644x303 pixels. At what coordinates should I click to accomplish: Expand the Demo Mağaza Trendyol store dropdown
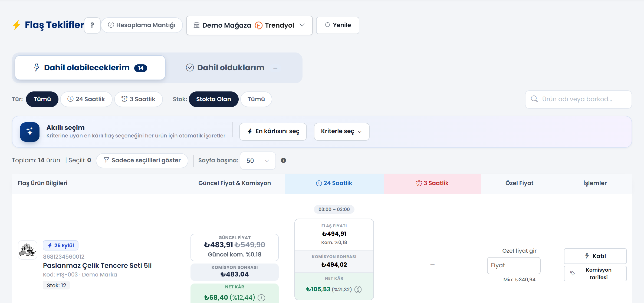pyautogui.click(x=249, y=25)
